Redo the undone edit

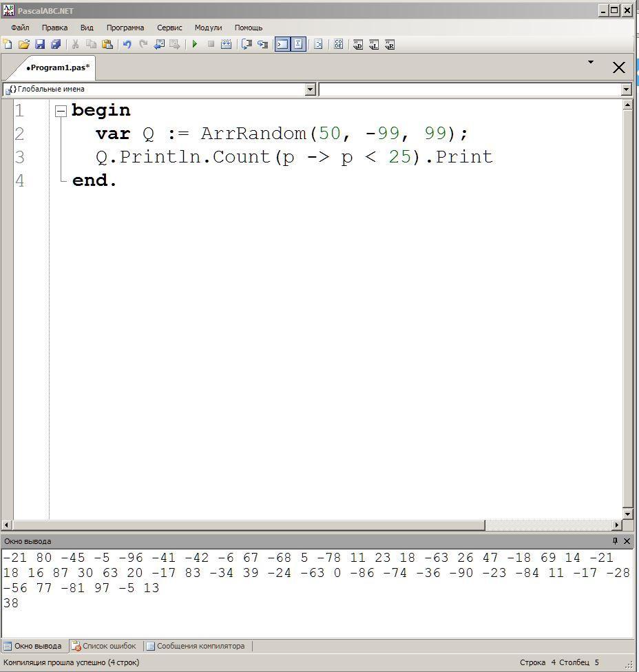[143, 44]
